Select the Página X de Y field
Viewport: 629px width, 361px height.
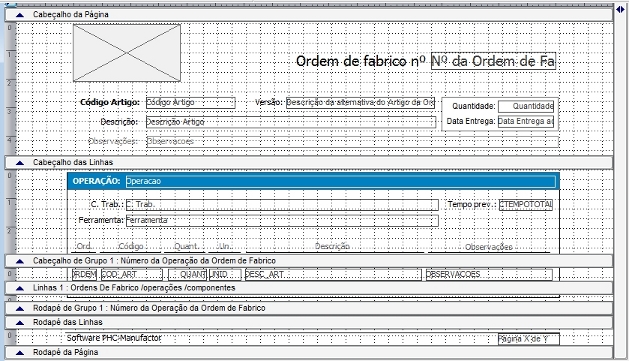[x=529, y=339]
